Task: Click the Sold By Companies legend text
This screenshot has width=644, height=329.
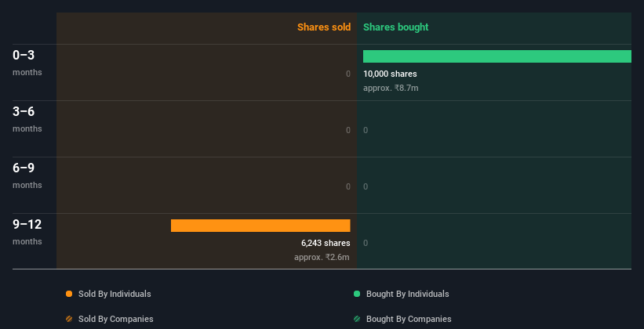Action: (116, 319)
